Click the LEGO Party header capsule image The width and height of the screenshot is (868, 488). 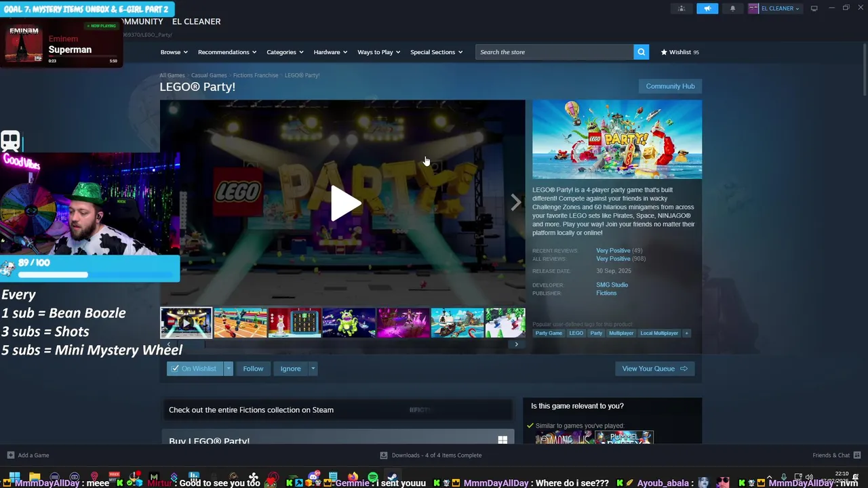point(617,140)
